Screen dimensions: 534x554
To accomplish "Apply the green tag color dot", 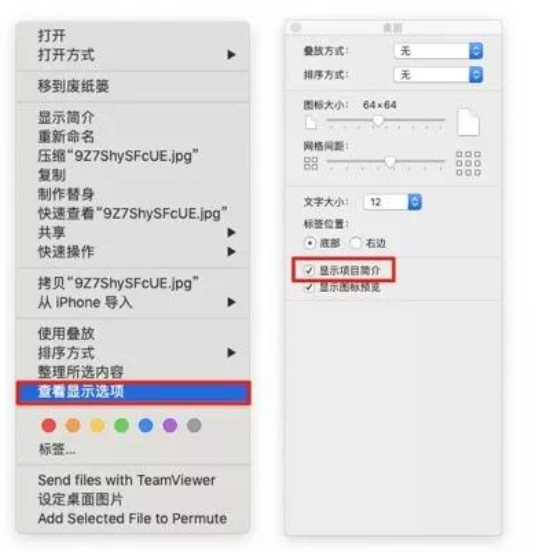I will click(x=121, y=425).
